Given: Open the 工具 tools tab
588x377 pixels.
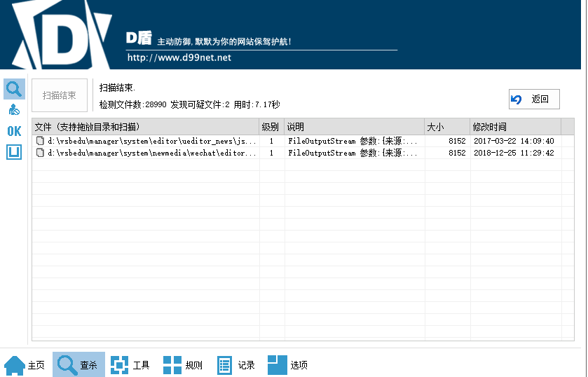Looking at the screenshot, I should 131,365.
